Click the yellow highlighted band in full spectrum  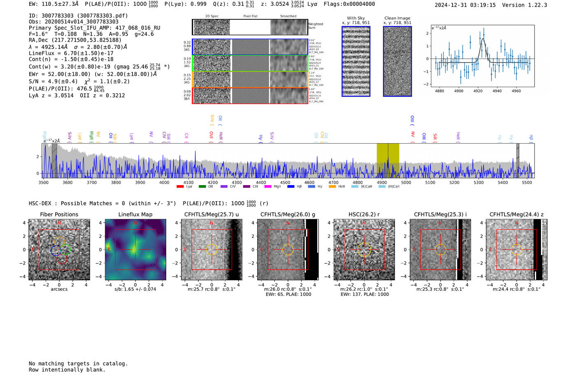(388, 160)
